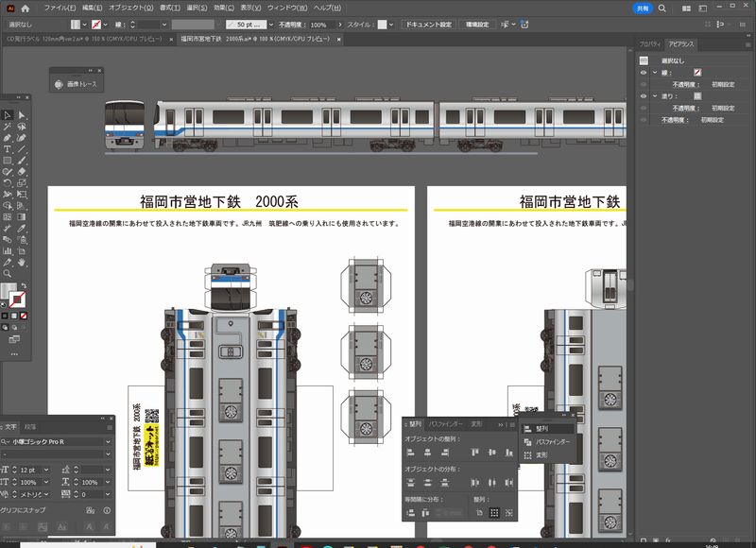Expand the 線 row in appearance panel
This screenshot has width=756, height=548.
[x=655, y=72]
